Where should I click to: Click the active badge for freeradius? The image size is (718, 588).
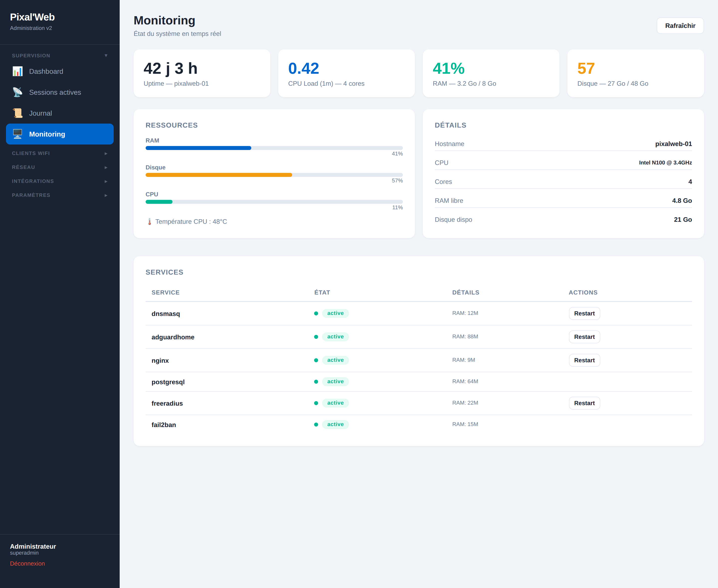pos(336,403)
